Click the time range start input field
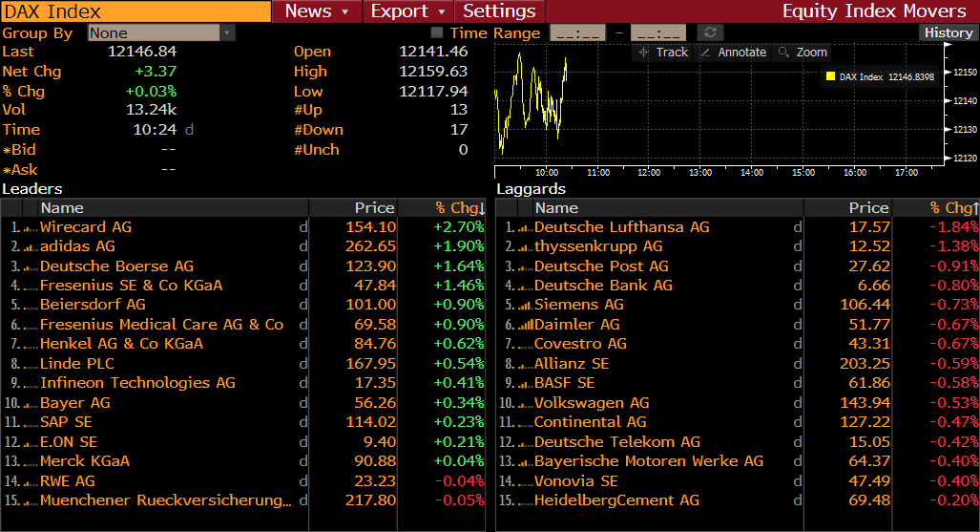The image size is (980, 532). click(577, 32)
